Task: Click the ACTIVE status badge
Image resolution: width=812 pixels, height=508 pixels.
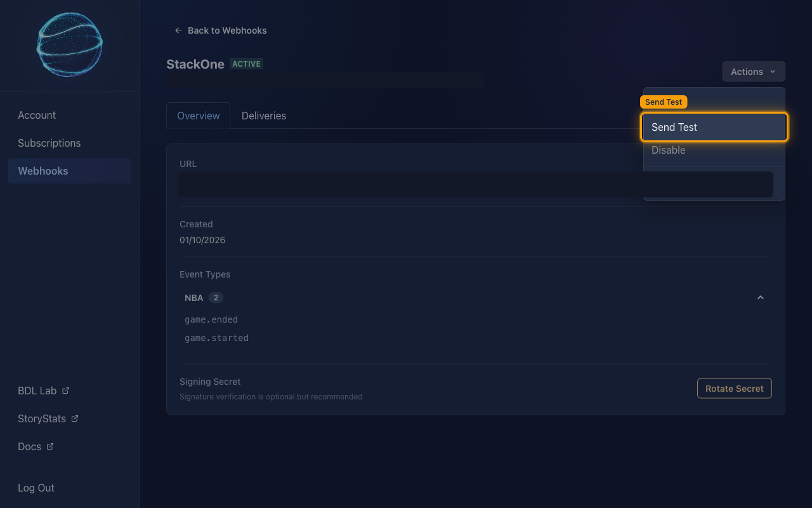Action: tap(247, 64)
